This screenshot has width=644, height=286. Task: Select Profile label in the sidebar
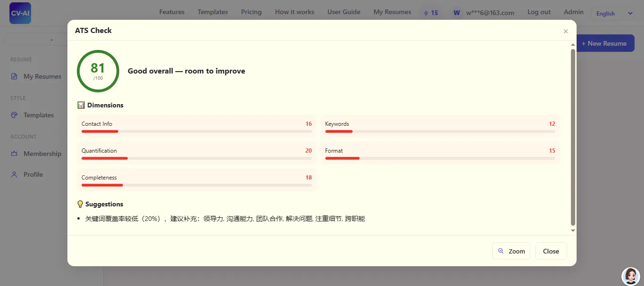(x=33, y=174)
